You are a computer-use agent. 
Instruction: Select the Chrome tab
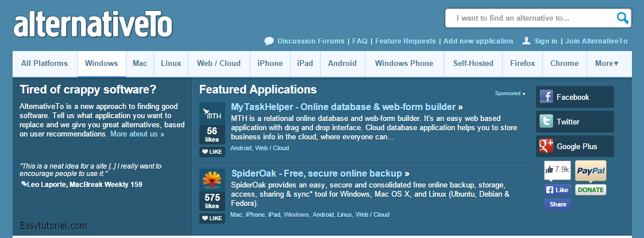(x=564, y=64)
